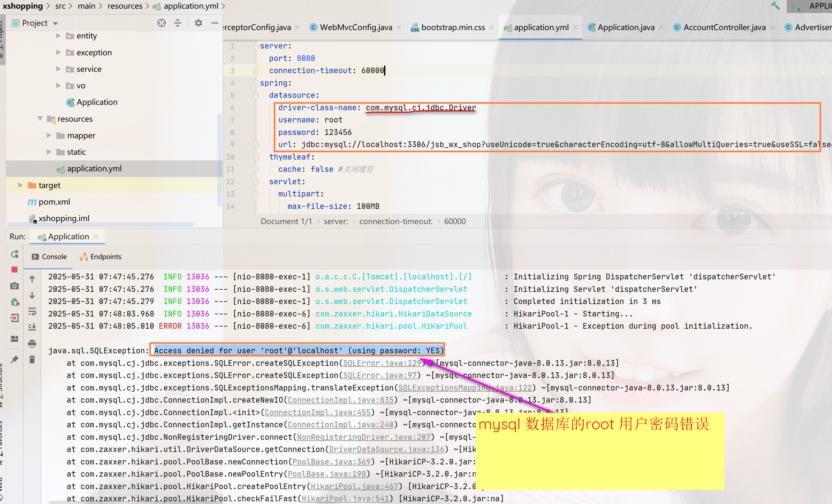
Task: Toggle soft-wrap in the console toolbar
Action: (x=32, y=311)
